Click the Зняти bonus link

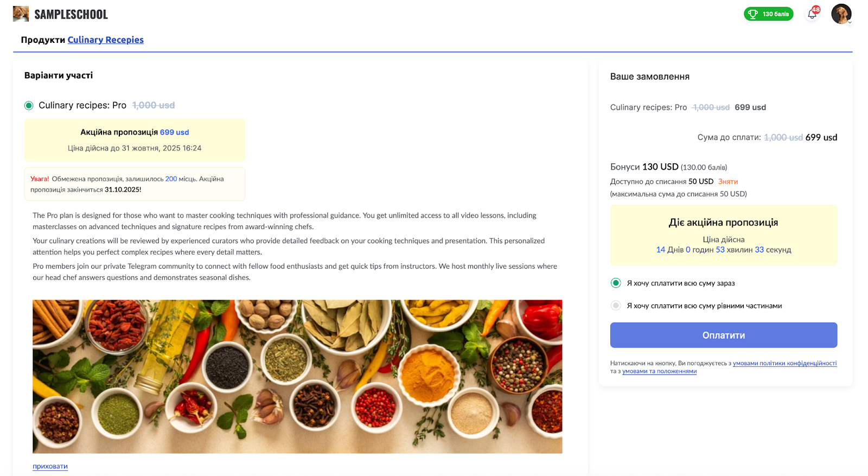pyautogui.click(x=728, y=181)
